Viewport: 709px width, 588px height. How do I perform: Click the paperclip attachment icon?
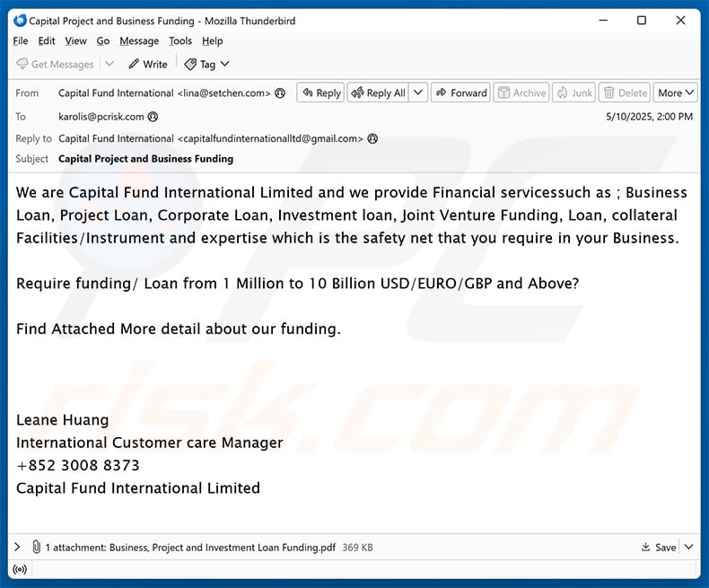pyautogui.click(x=36, y=547)
